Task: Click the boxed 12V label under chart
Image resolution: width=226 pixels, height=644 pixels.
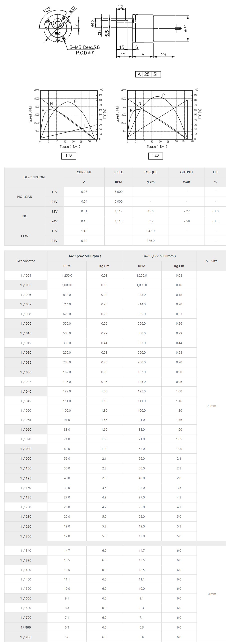Action: (69, 156)
